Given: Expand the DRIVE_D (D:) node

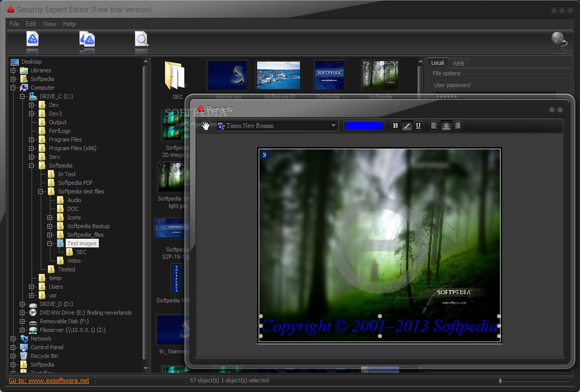Looking at the screenshot, I should click(22, 304).
